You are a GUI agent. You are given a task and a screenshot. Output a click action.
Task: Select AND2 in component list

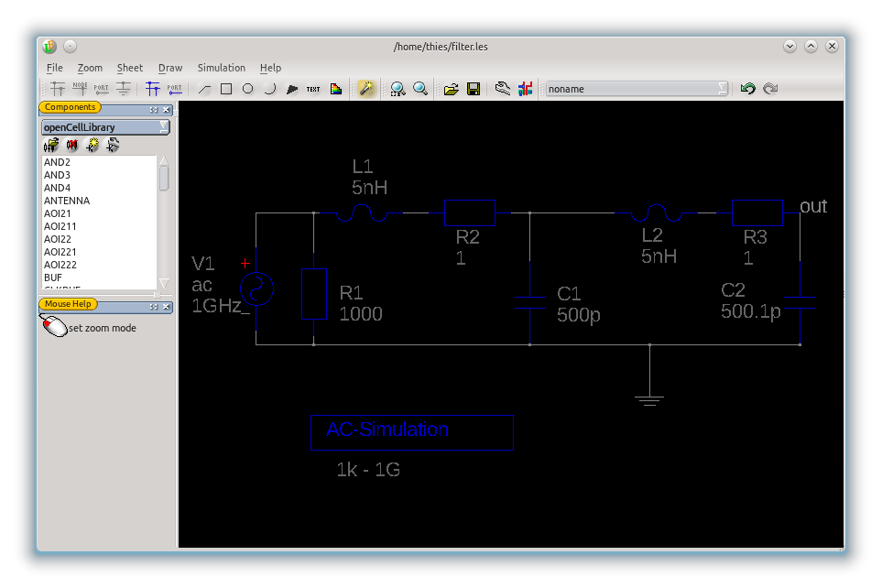click(99, 162)
